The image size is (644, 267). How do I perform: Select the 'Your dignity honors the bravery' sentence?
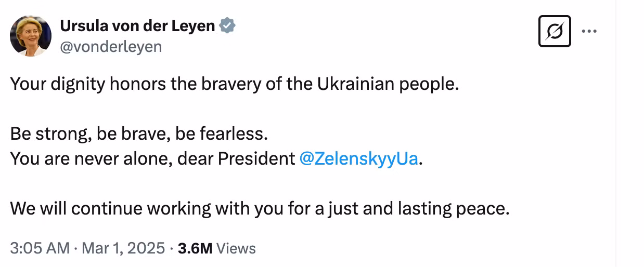tap(235, 84)
